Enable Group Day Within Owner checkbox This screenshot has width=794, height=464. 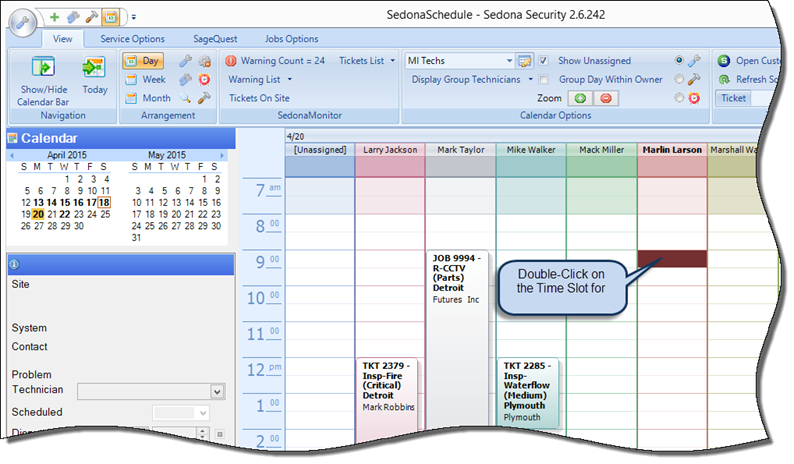coord(543,80)
